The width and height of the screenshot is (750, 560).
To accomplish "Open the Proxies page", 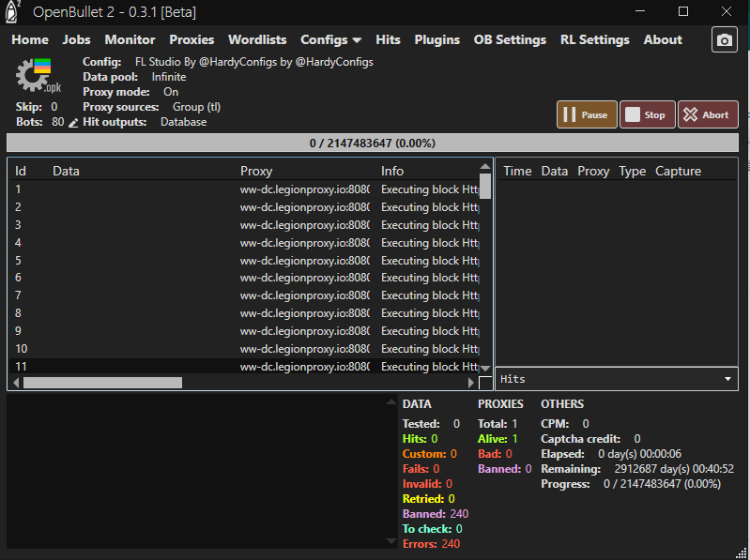I will click(x=191, y=39).
